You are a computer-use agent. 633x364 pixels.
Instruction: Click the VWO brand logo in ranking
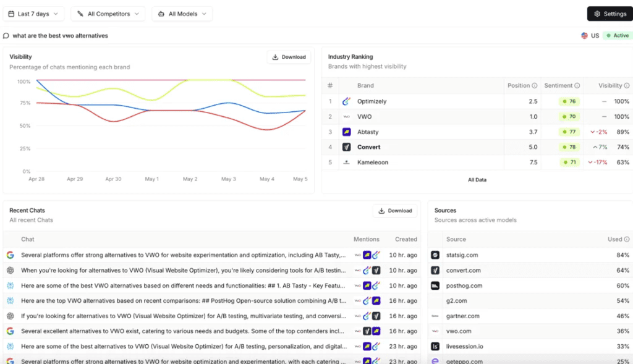tap(346, 117)
